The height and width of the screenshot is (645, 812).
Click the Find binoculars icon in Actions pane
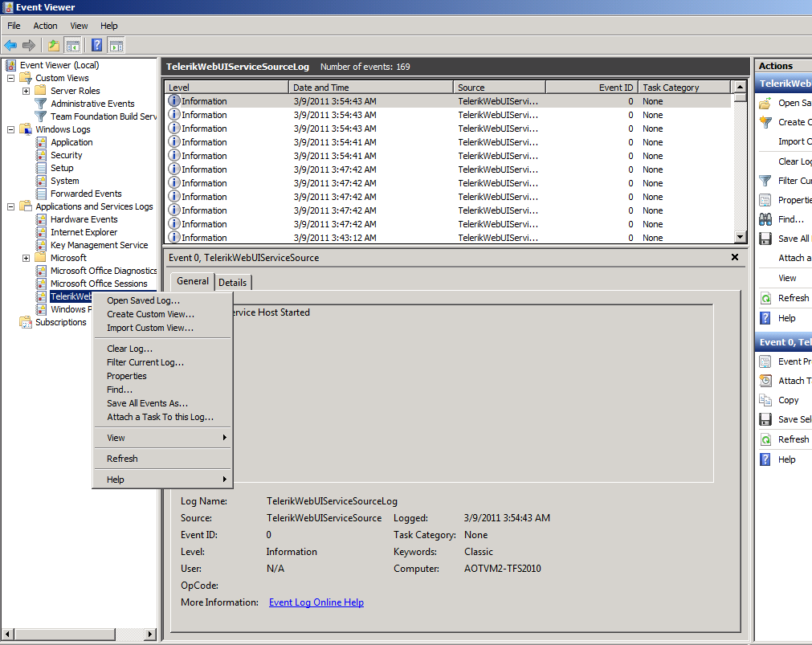point(765,219)
